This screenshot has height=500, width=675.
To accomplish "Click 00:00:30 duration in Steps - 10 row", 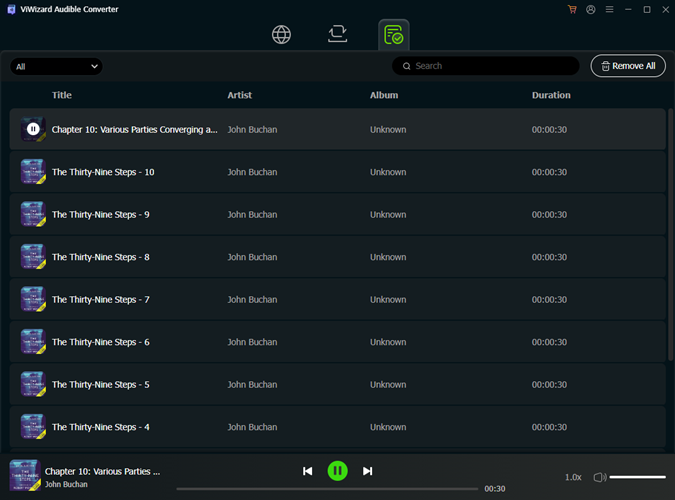I will pyautogui.click(x=549, y=172).
